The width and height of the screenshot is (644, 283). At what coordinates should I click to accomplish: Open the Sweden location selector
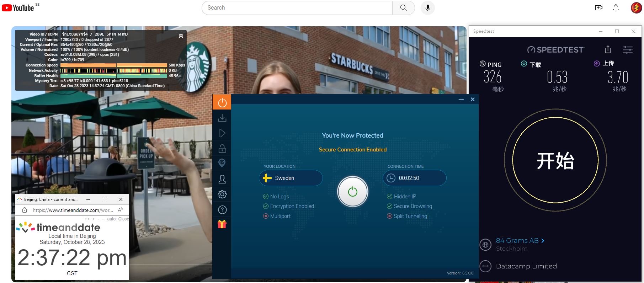click(291, 178)
